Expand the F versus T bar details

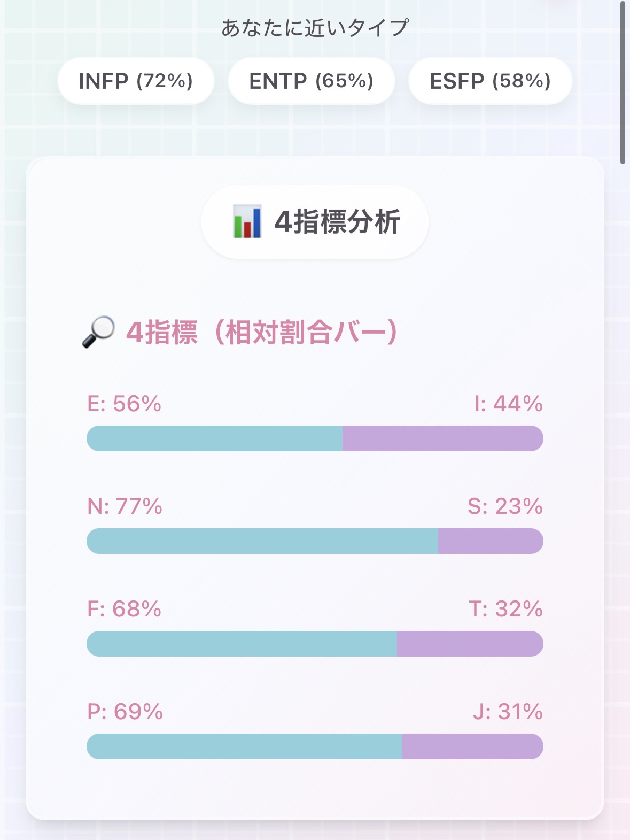315,643
